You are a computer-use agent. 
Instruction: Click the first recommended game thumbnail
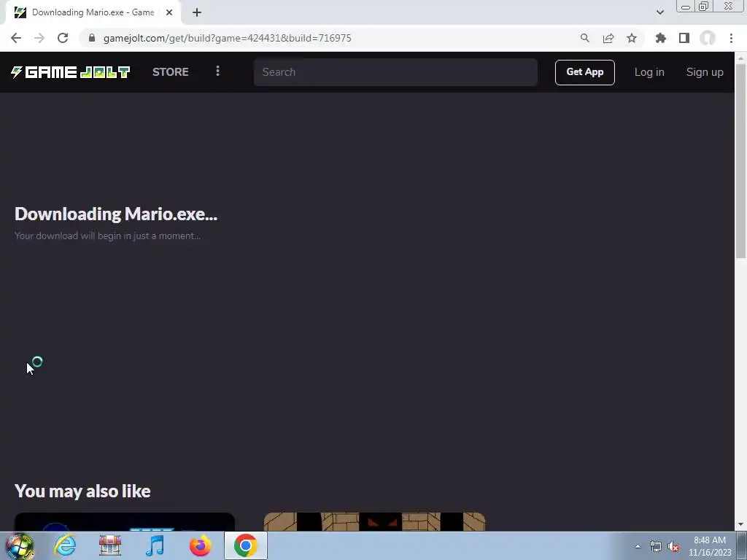[124, 521]
